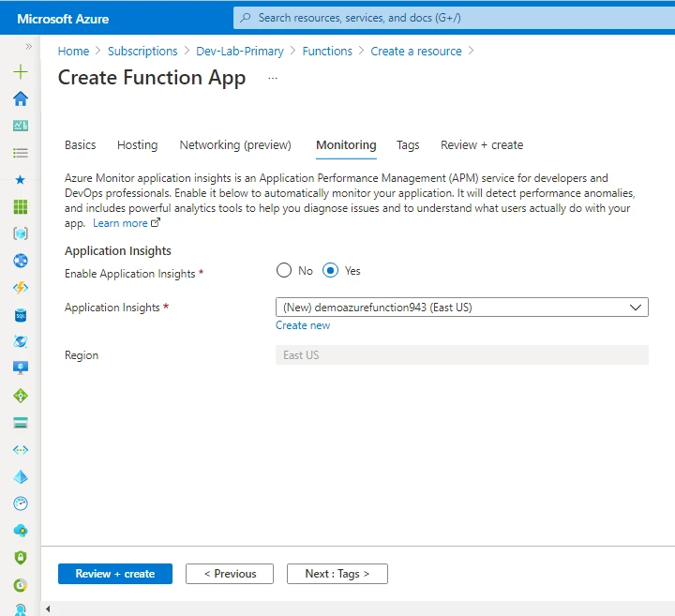Expand the Azure portal sidebar menu
This screenshot has height=616, width=675.
click(28, 46)
